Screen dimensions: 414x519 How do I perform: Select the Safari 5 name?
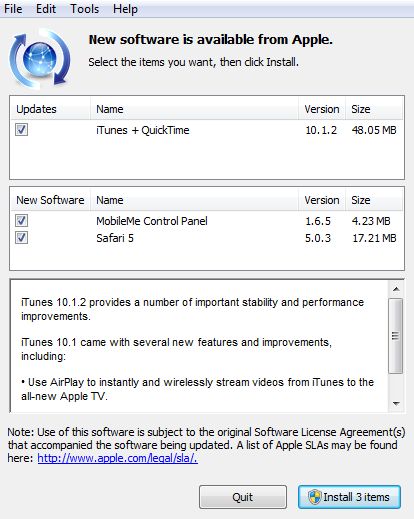click(115, 238)
